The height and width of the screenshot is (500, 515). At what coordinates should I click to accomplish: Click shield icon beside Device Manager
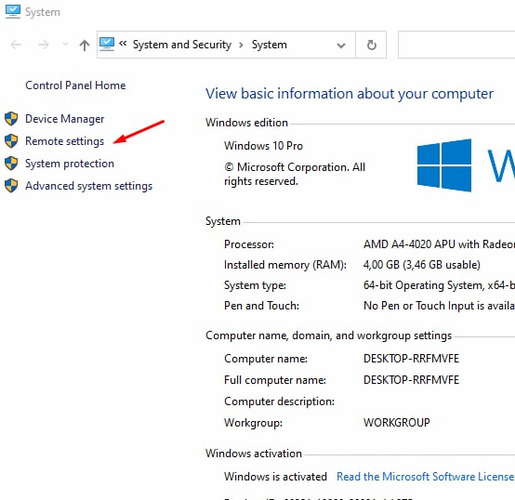tap(11, 119)
